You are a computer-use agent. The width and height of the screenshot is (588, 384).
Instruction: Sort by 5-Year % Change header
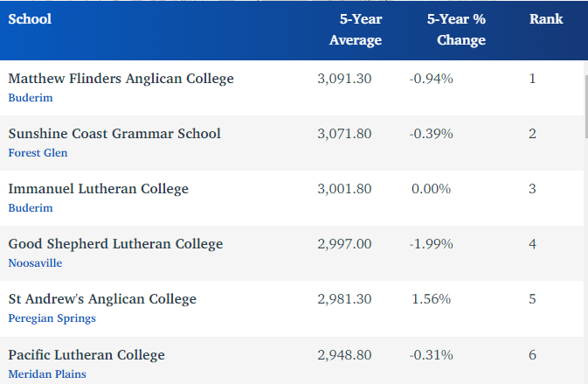coord(455,30)
